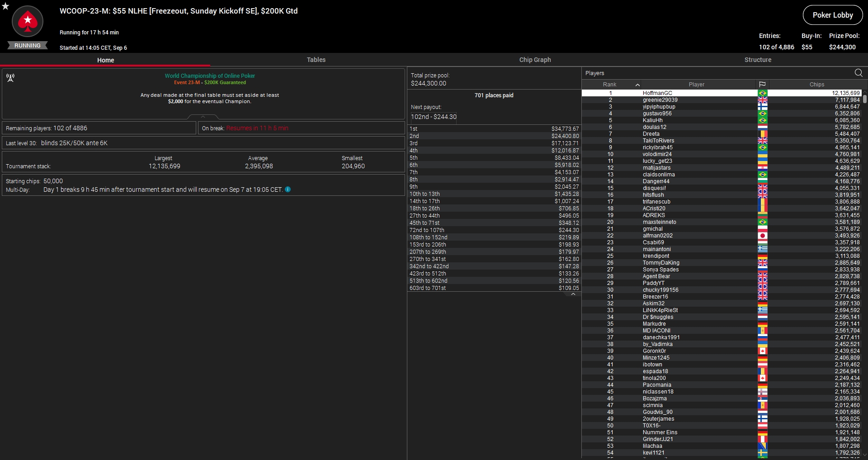Screen dimensions: 868x460
Task: Select player TakiToRivers row
Action: (x=722, y=141)
